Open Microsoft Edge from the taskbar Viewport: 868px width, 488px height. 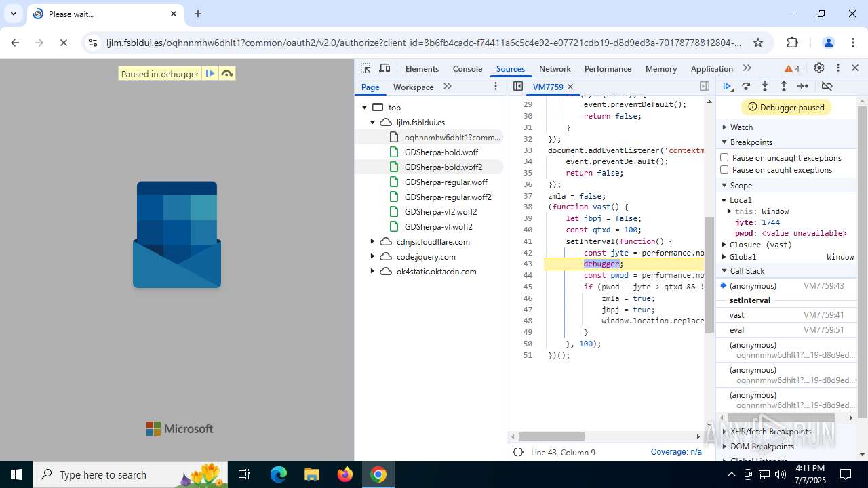point(279,474)
